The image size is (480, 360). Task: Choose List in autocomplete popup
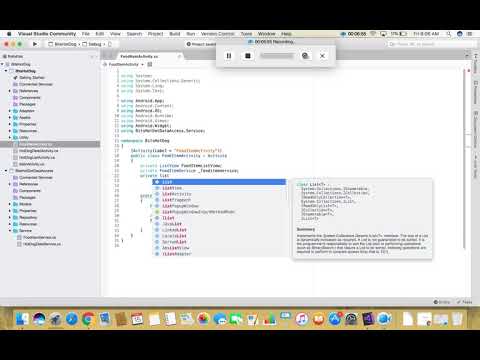click(x=219, y=182)
